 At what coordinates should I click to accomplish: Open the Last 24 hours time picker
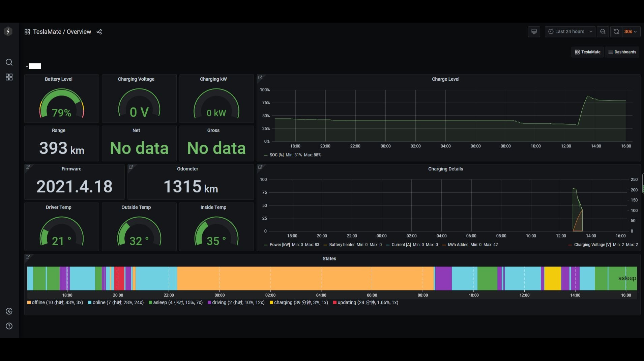coord(570,31)
